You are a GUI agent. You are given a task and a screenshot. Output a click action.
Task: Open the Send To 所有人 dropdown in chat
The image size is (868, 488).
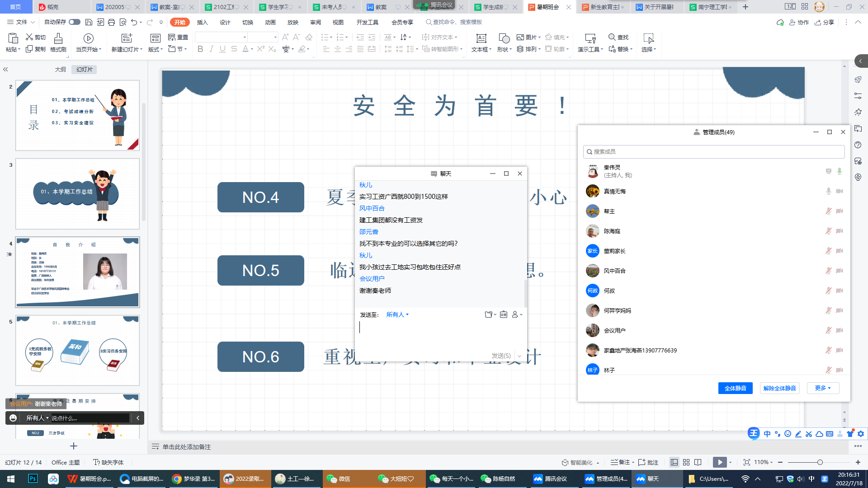[397, 314]
